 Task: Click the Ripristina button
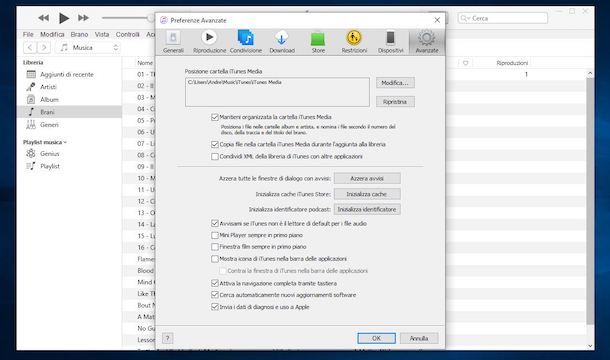(x=395, y=102)
